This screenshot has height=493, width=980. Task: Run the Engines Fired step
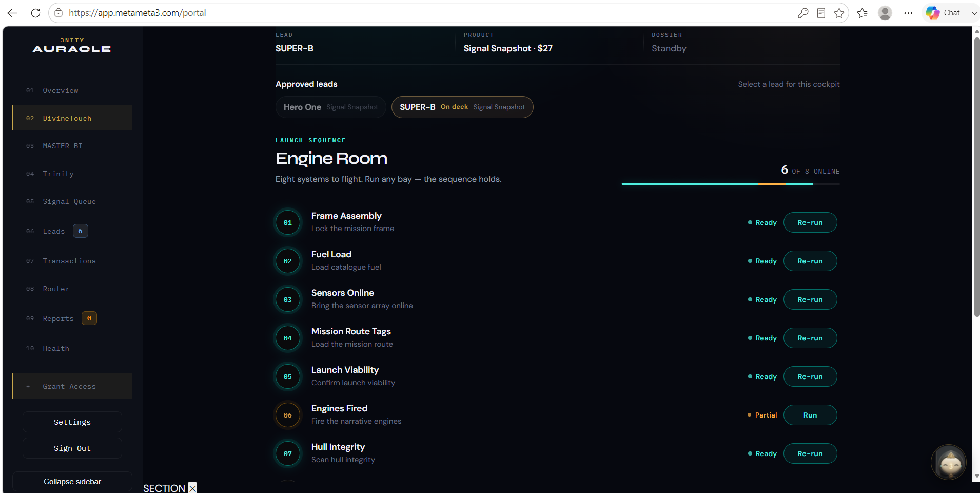pos(810,415)
